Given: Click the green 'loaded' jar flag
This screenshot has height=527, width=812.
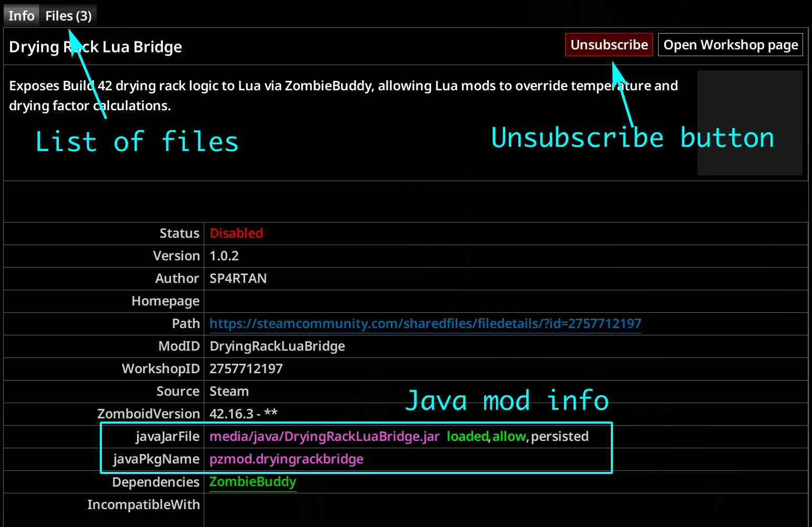Looking at the screenshot, I should [467, 437].
